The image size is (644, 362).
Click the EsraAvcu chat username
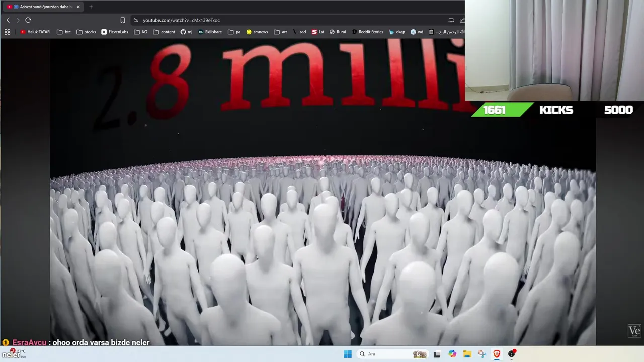coord(29,342)
